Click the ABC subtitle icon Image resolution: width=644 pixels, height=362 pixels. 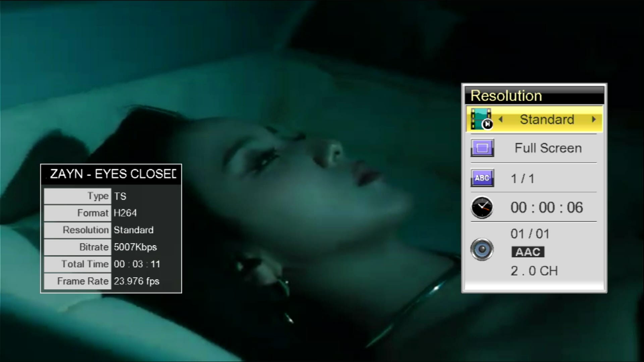[482, 178]
